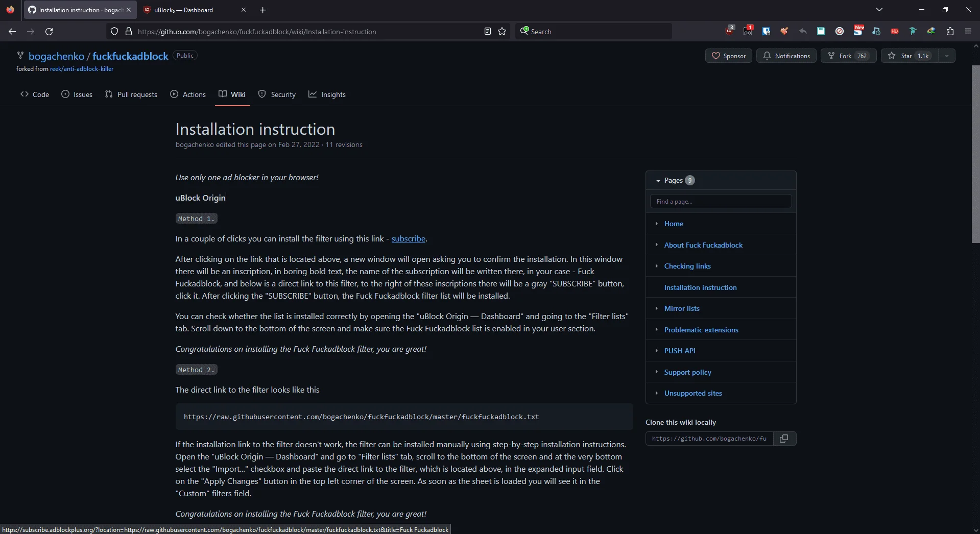Open the uBlock Origin extension icon

pyautogui.click(x=729, y=31)
